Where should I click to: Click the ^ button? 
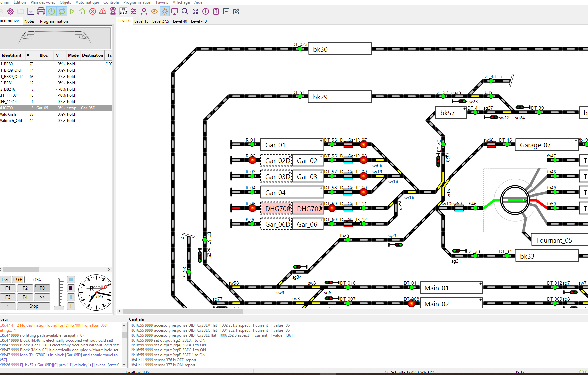click(x=8, y=306)
